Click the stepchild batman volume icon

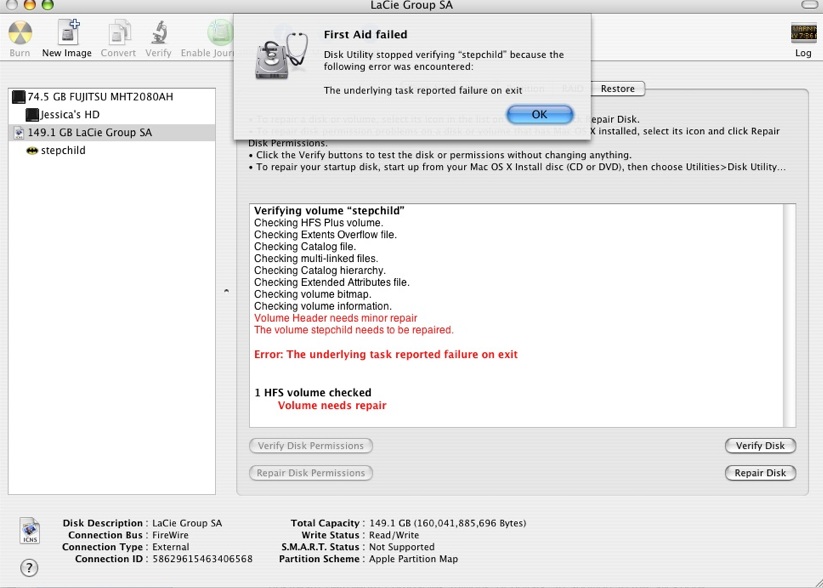coord(32,151)
